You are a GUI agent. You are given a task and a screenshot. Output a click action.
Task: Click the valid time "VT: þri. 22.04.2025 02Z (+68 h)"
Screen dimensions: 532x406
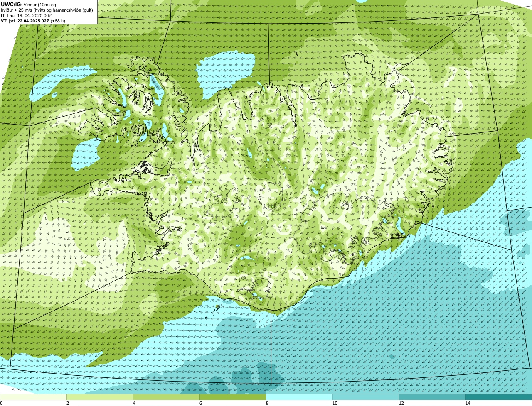[x=33, y=21]
